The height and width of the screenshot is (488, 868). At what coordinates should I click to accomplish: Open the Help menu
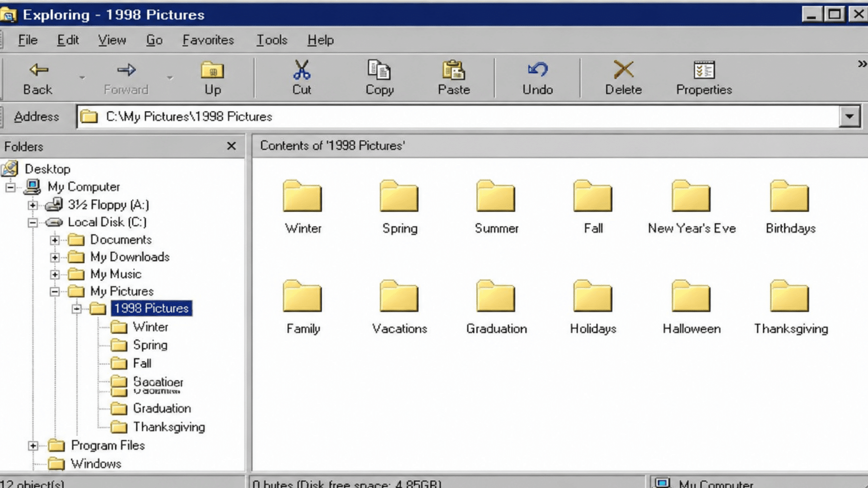tap(320, 40)
